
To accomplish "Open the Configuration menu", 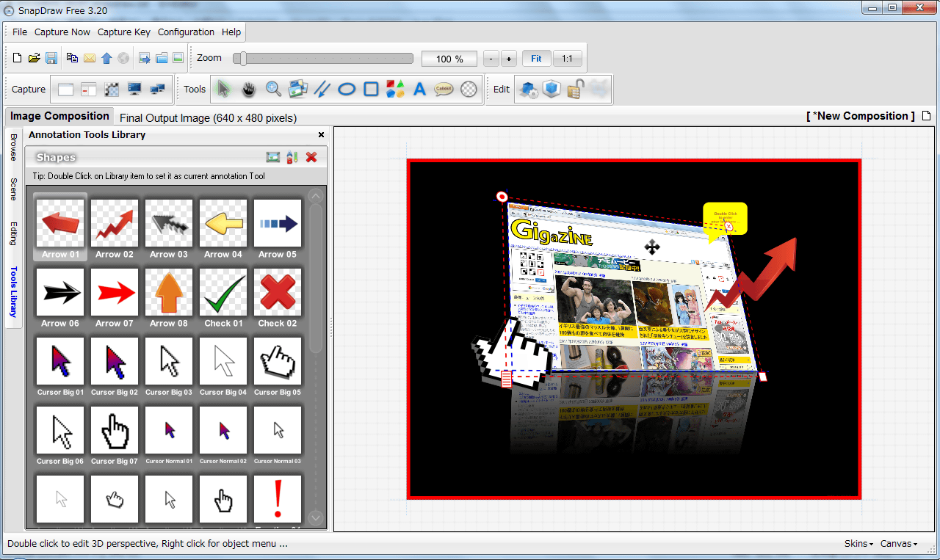I will tap(186, 32).
